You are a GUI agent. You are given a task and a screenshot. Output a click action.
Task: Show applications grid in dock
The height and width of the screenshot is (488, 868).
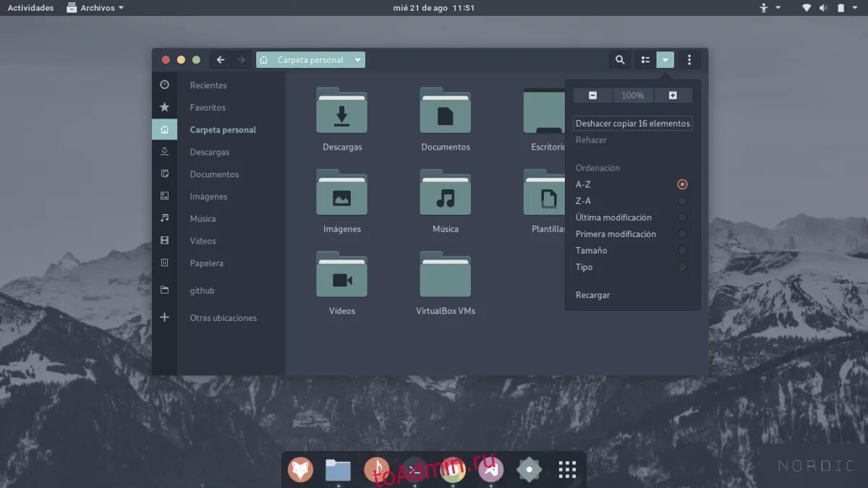coord(567,470)
